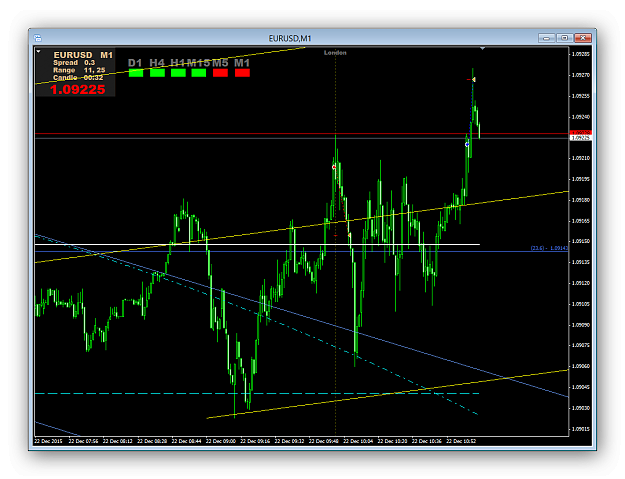The height and width of the screenshot is (479, 625).
Task: Click the D1 timeframe label
Action: (135, 63)
